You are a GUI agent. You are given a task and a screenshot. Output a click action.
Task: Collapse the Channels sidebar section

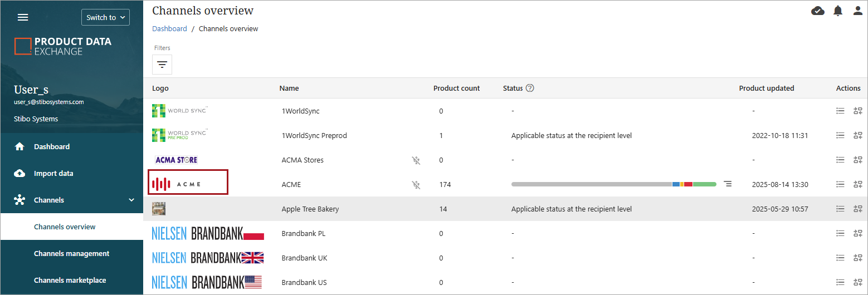point(131,200)
